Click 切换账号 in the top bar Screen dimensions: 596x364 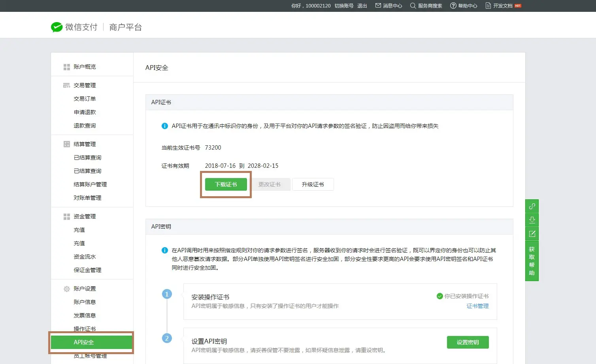click(x=344, y=6)
